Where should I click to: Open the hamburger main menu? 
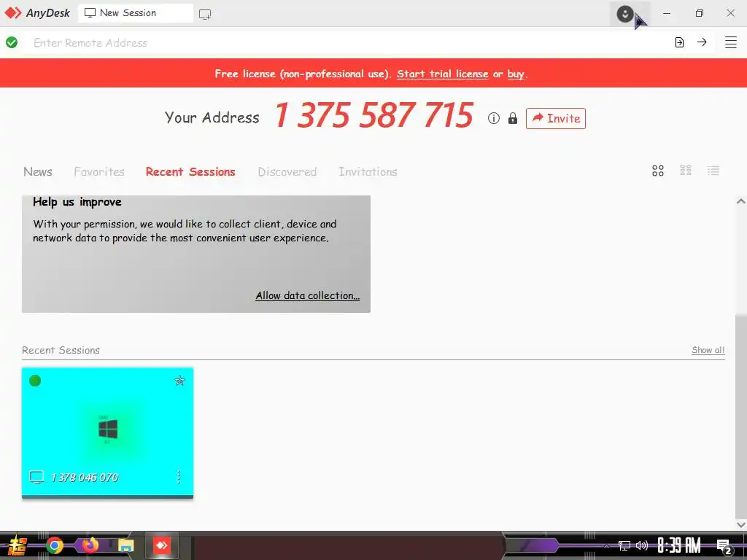pyautogui.click(x=731, y=42)
